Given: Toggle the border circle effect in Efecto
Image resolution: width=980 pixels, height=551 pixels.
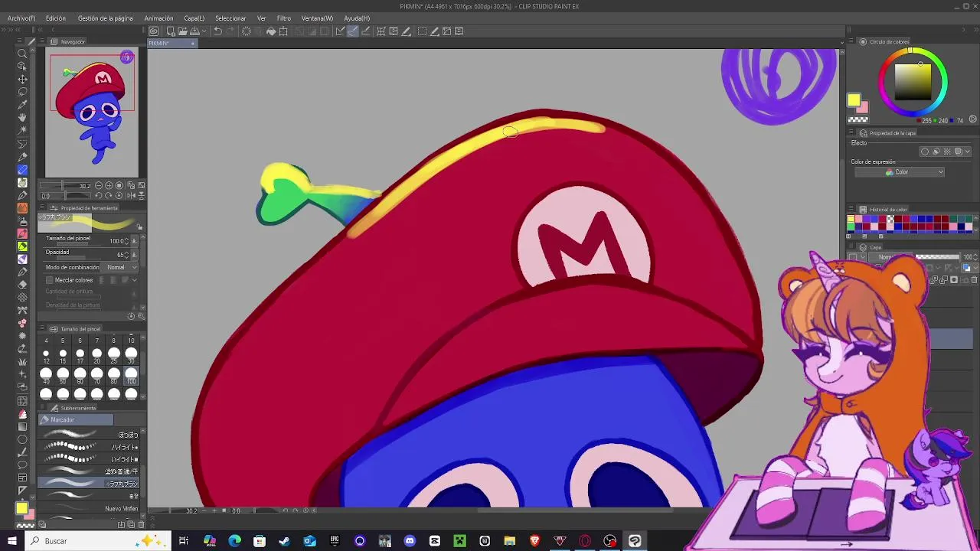Looking at the screenshot, I should point(925,152).
